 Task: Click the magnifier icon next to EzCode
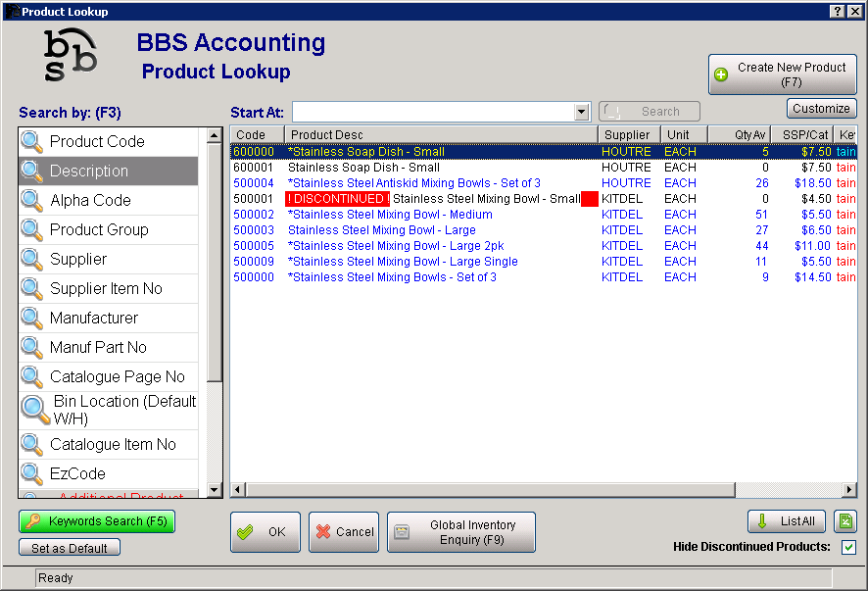(32, 473)
